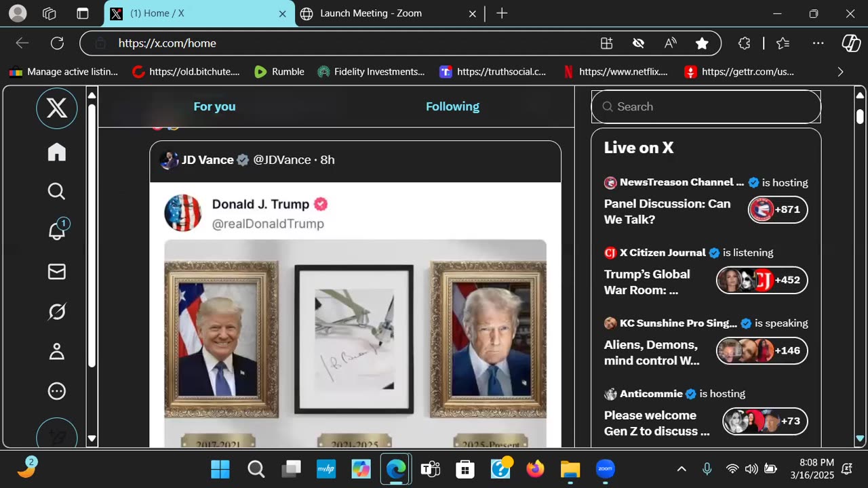This screenshot has width=868, height=488.
Task: Open the Workspaces icon
Action: click(x=50, y=13)
